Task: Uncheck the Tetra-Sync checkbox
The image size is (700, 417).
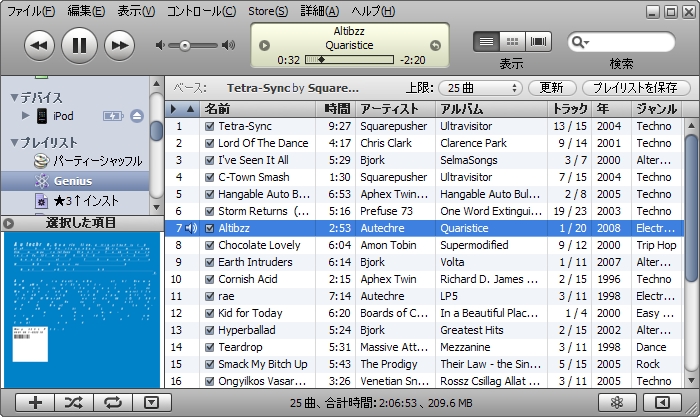Action: pos(209,126)
